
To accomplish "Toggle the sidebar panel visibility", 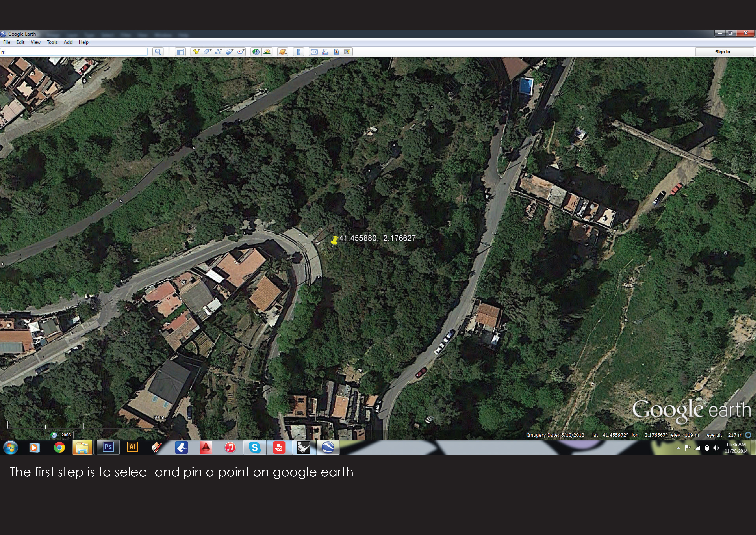I will click(180, 52).
